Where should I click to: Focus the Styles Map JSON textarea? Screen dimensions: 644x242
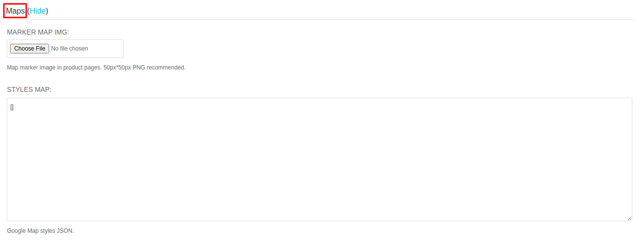tap(320, 159)
